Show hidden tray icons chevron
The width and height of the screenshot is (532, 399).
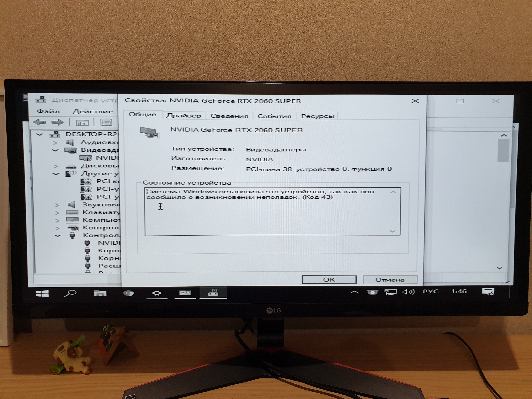(x=354, y=292)
